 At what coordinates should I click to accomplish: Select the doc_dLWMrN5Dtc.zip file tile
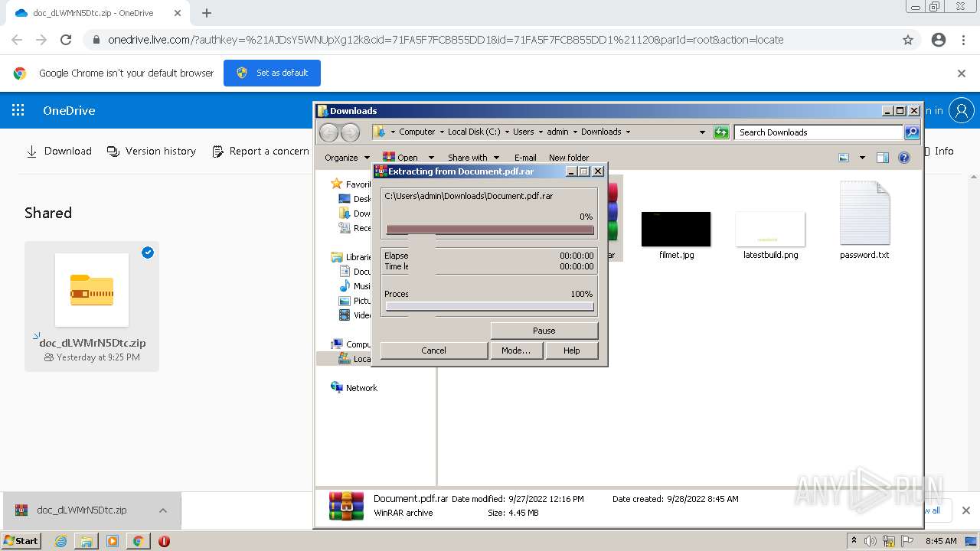(x=92, y=306)
